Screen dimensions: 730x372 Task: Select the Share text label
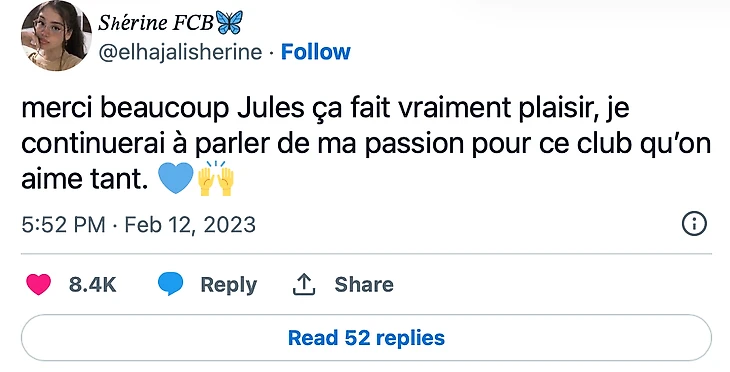(x=364, y=284)
